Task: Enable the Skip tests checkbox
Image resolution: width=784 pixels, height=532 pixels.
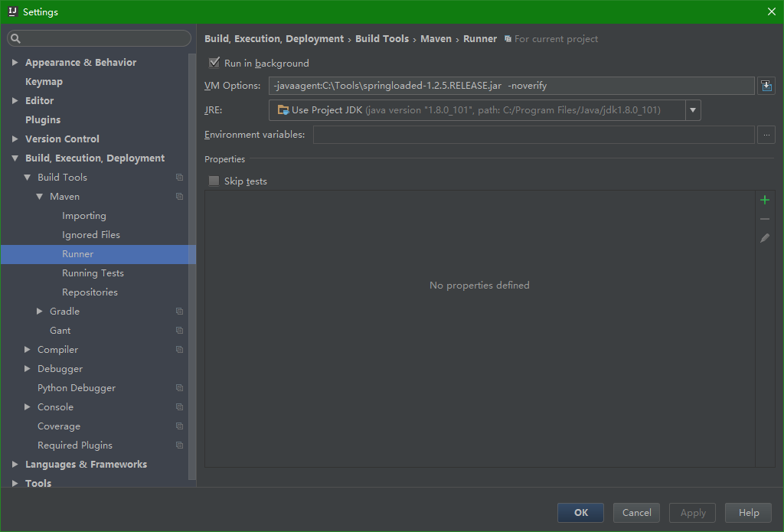Action: pyautogui.click(x=214, y=181)
